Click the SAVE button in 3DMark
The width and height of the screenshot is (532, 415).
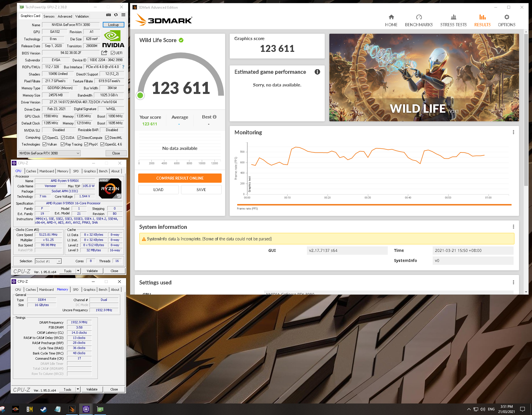tap(201, 190)
